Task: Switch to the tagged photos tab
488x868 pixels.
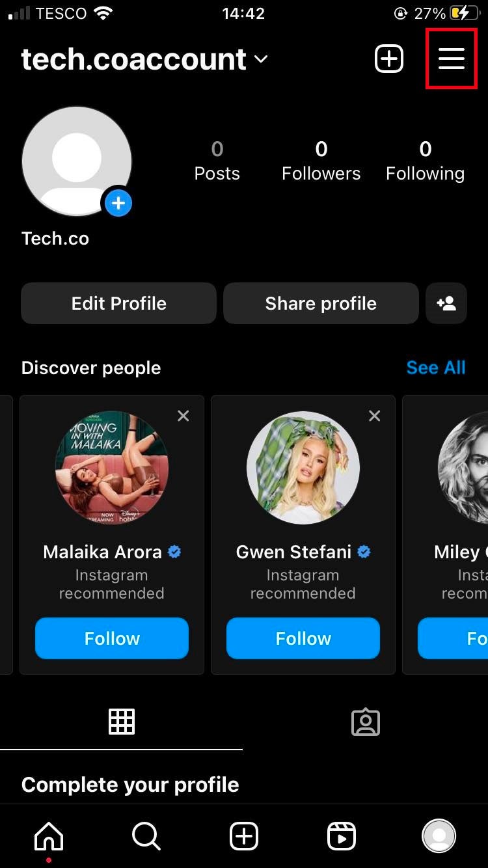Action: coord(365,722)
